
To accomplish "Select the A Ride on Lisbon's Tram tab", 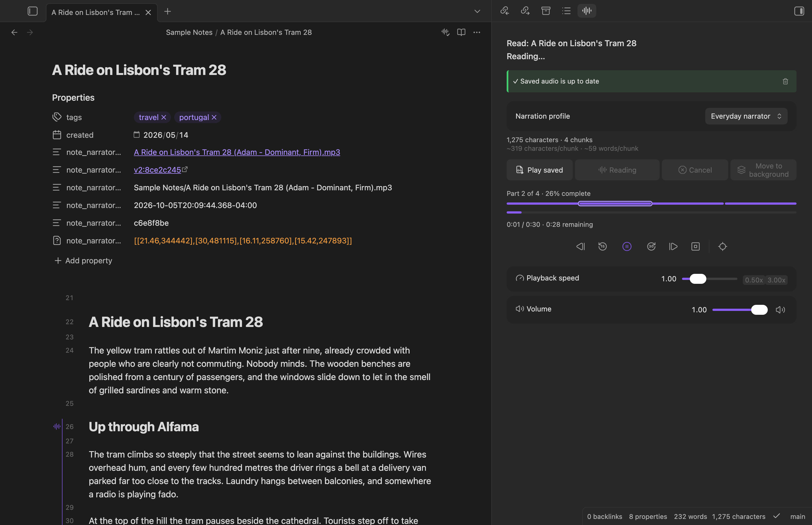I will click(x=96, y=12).
